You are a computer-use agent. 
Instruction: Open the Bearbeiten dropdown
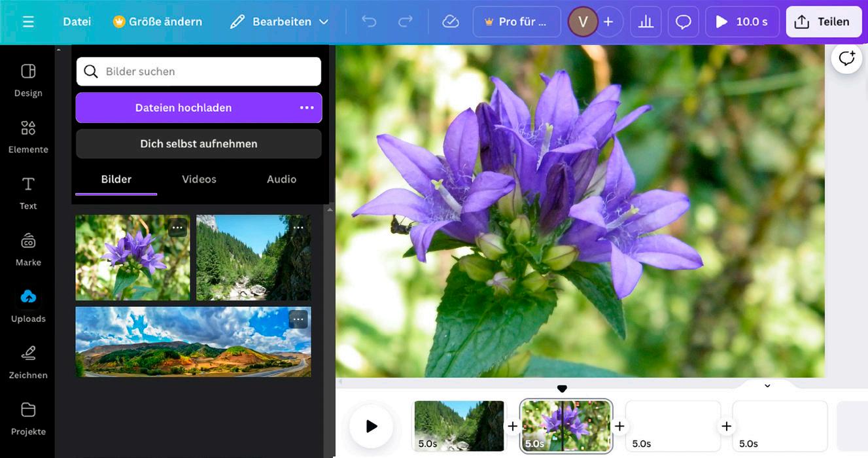point(279,22)
